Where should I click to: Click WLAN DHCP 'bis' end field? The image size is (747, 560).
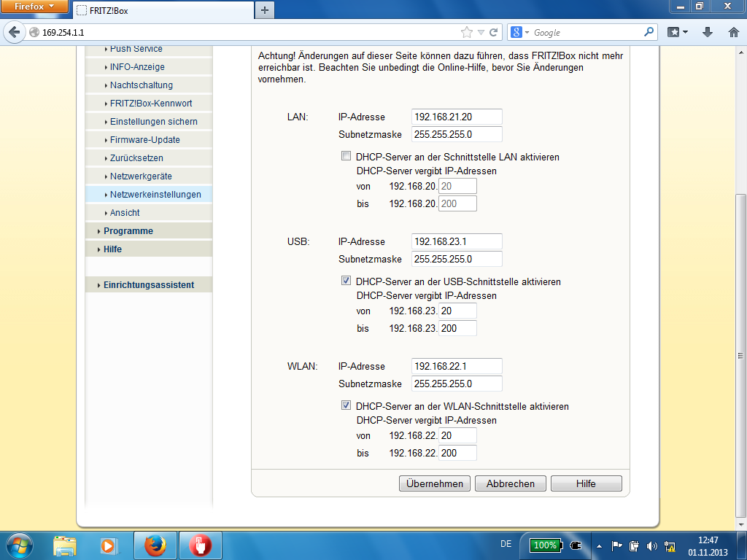tap(457, 453)
